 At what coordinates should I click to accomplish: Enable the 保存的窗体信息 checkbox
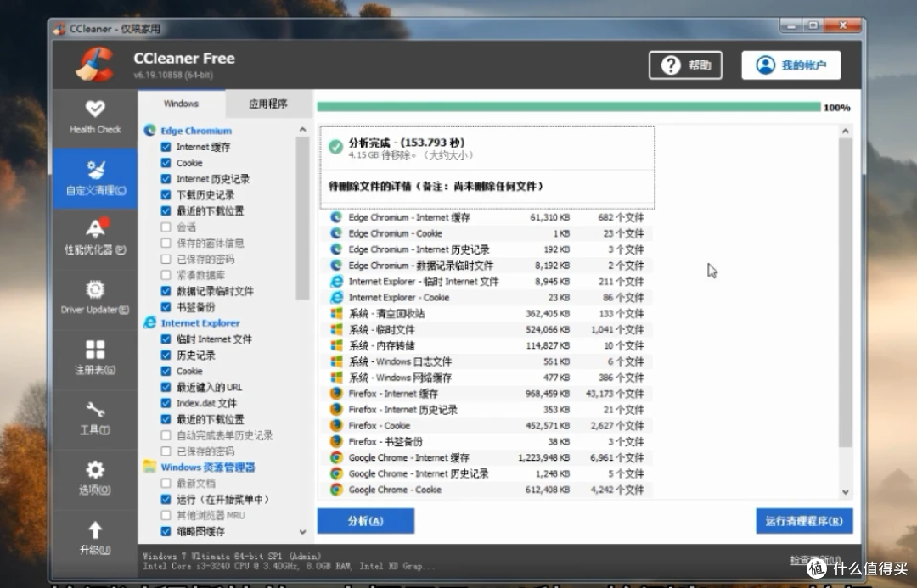tap(166, 243)
